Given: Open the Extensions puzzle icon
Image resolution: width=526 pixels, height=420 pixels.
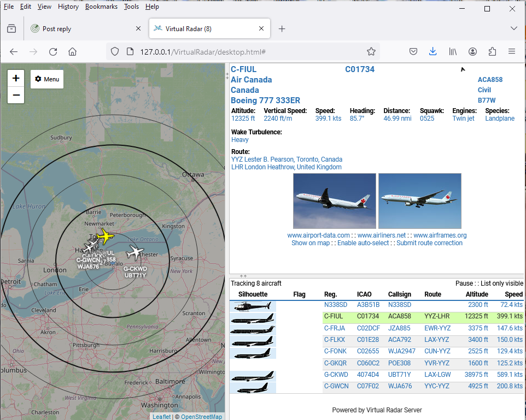Looking at the screenshot, I should pos(492,52).
